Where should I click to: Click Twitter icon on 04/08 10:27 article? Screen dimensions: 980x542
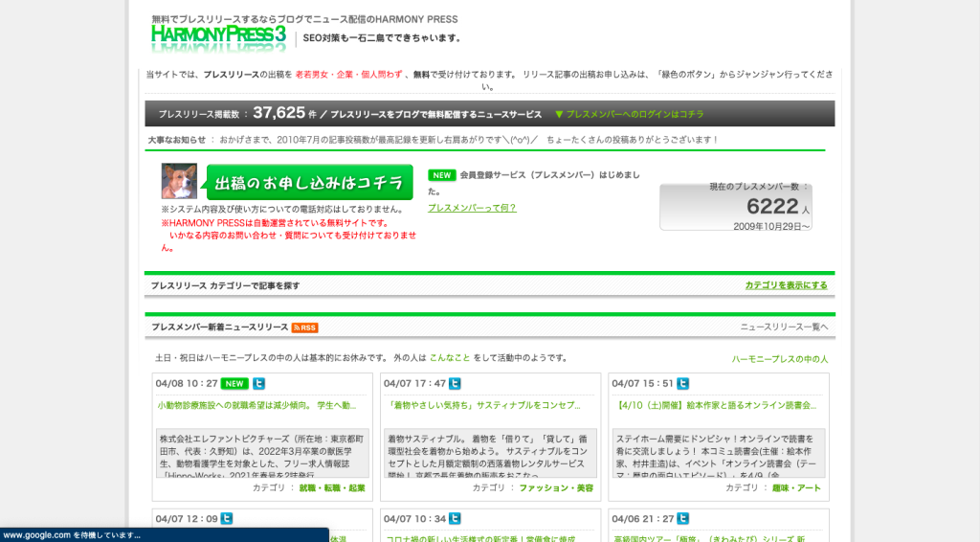[x=259, y=384]
